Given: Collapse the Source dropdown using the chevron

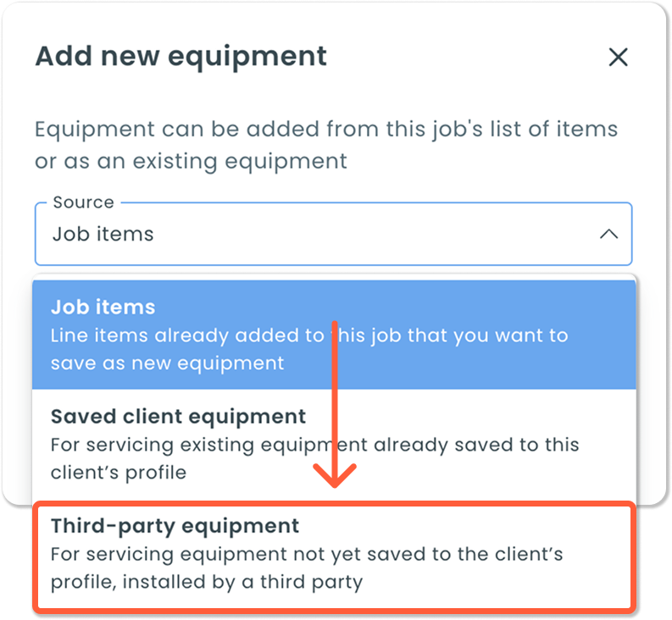Looking at the screenshot, I should point(608,234).
